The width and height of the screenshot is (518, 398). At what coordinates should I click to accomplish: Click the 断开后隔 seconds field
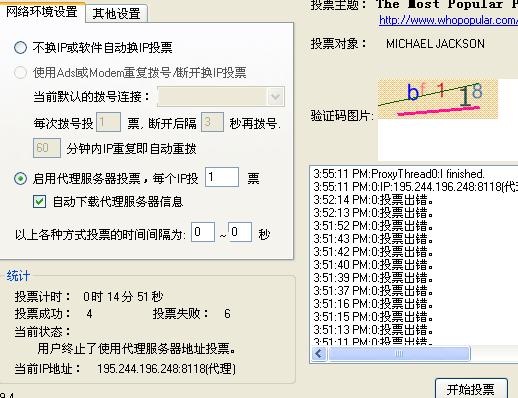pyautogui.click(x=212, y=122)
